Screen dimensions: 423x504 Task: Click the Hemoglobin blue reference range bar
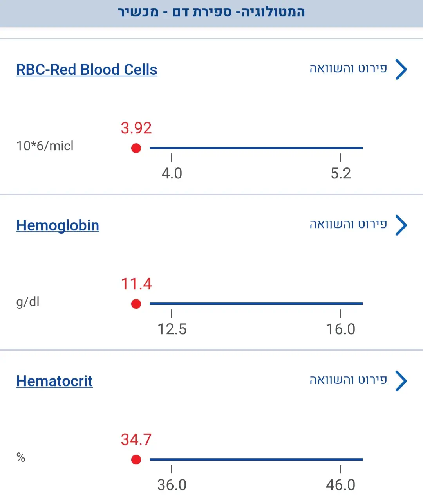point(256,304)
